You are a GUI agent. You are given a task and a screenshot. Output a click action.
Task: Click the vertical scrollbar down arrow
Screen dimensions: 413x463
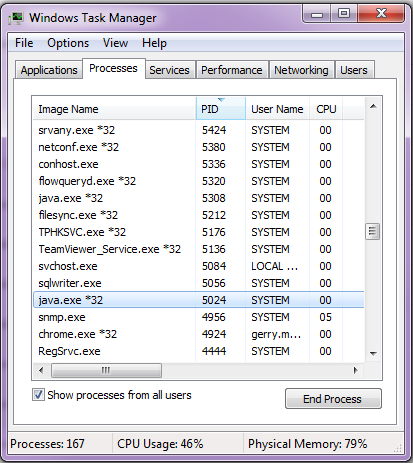tap(373, 353)
